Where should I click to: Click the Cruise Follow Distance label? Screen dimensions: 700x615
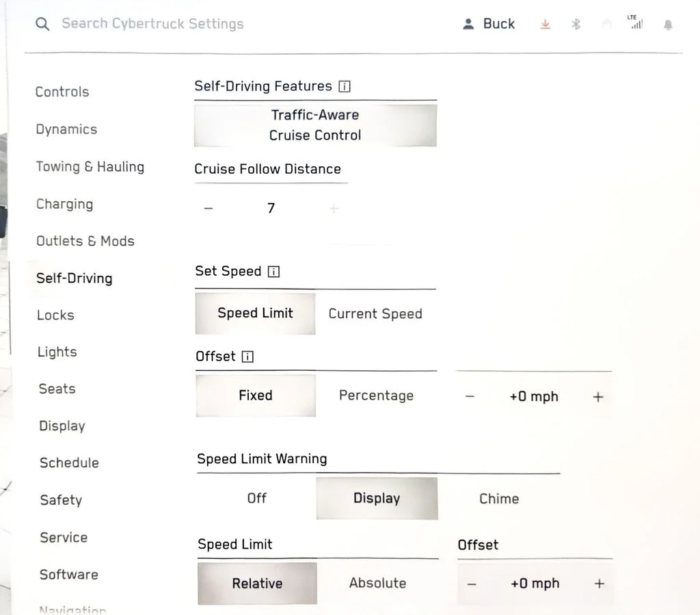pos(267,169)
